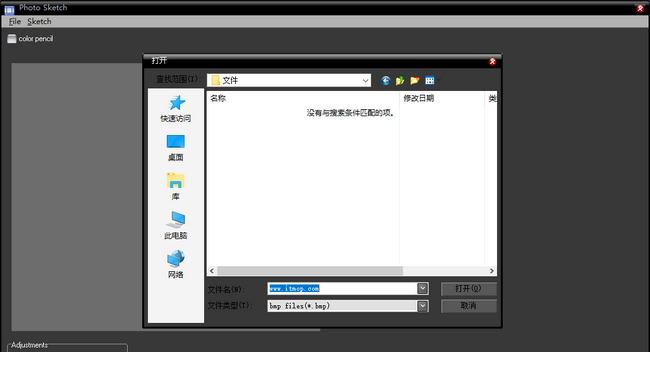Click the 打开(O) open button
The image size is (650, 366).
click(468, 288)
